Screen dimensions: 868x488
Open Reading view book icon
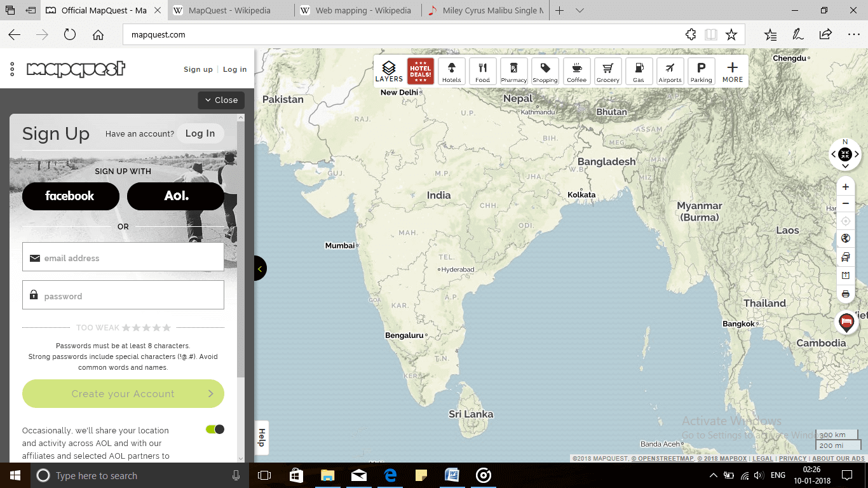tap(711, 35)
